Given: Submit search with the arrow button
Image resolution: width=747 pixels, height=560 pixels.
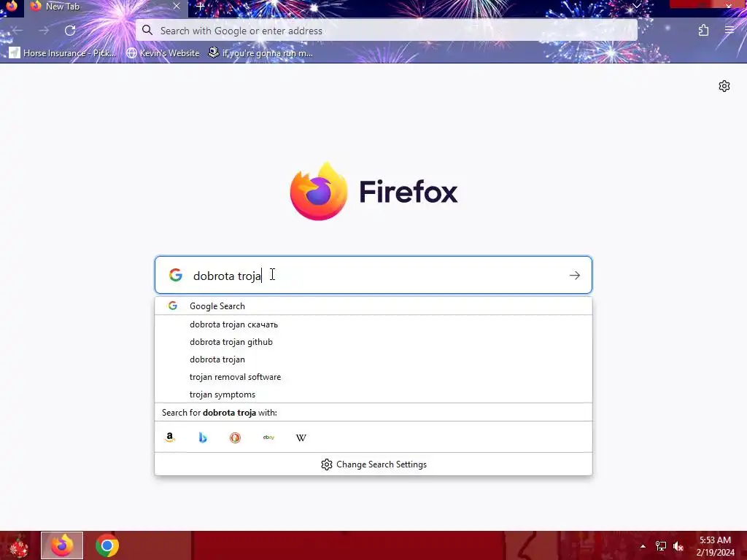Looking at the screenshot, I should pyautogui.click(x=575, y=275).
